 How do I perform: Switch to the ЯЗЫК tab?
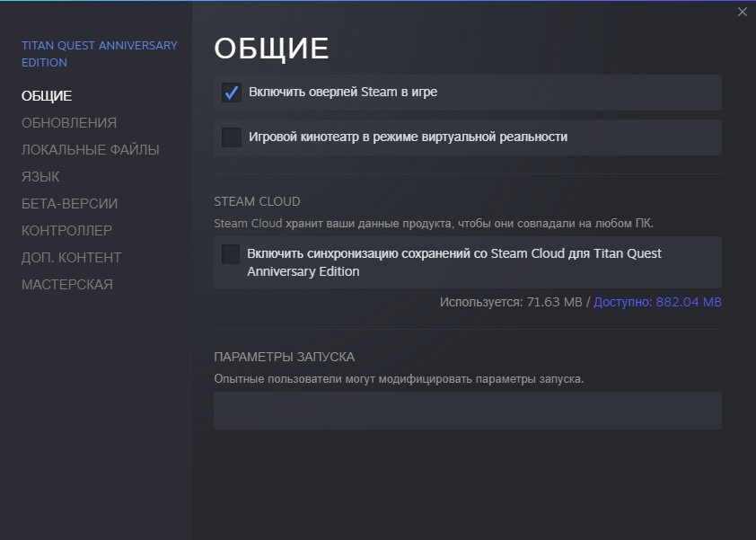pos(40,177)
